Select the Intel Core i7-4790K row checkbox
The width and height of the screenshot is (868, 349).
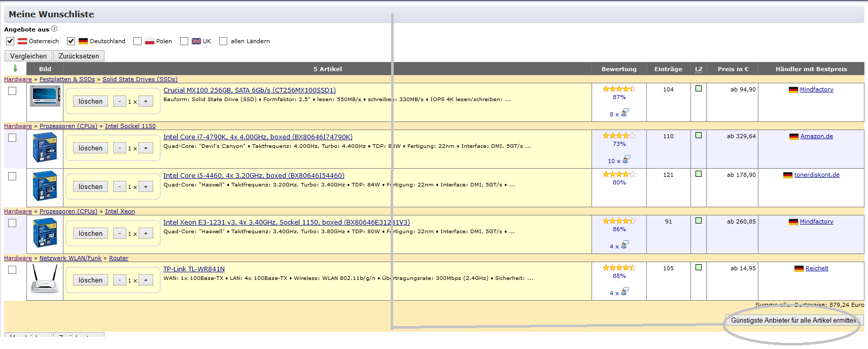pyautogui.click(x=12, y=138)
